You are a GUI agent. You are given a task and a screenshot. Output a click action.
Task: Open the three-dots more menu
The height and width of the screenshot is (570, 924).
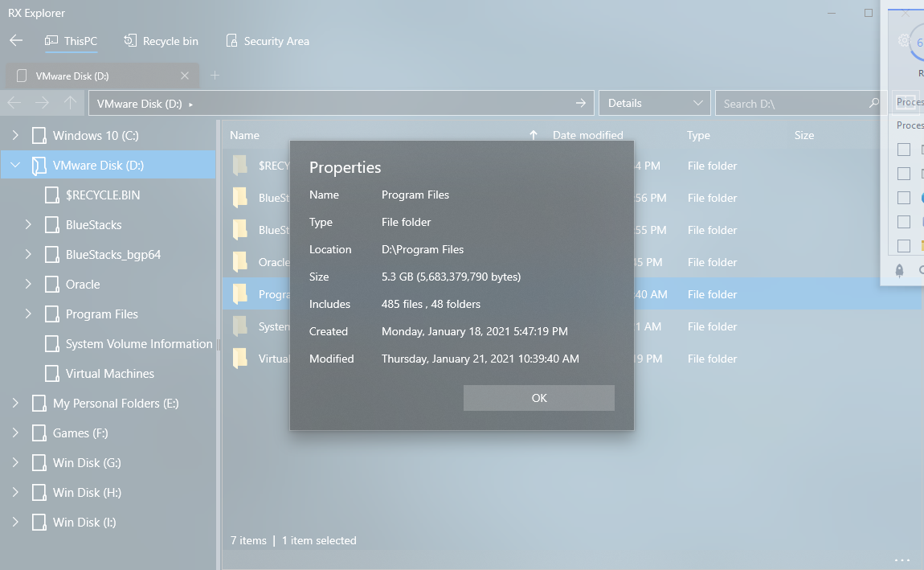tap(902, 560)
